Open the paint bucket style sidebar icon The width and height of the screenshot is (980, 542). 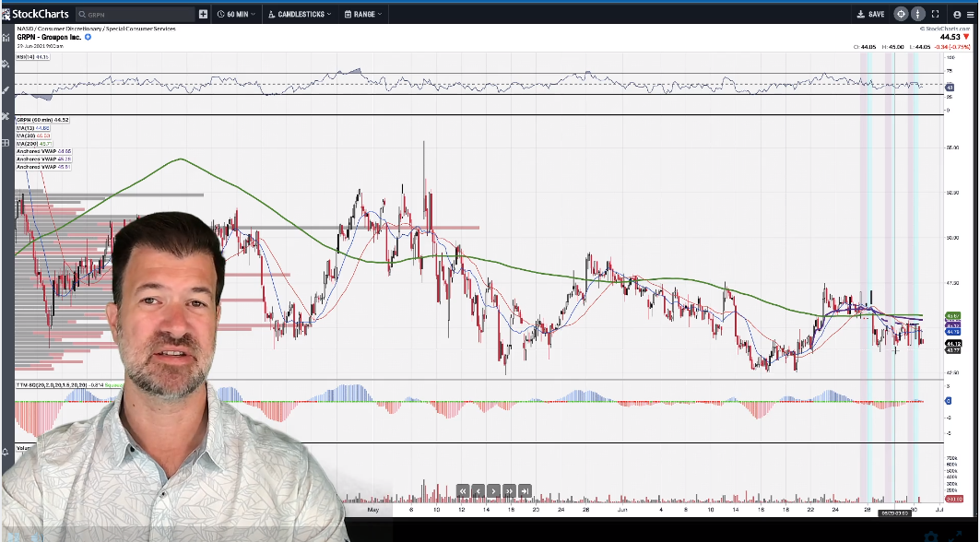[x=6, y=64]
